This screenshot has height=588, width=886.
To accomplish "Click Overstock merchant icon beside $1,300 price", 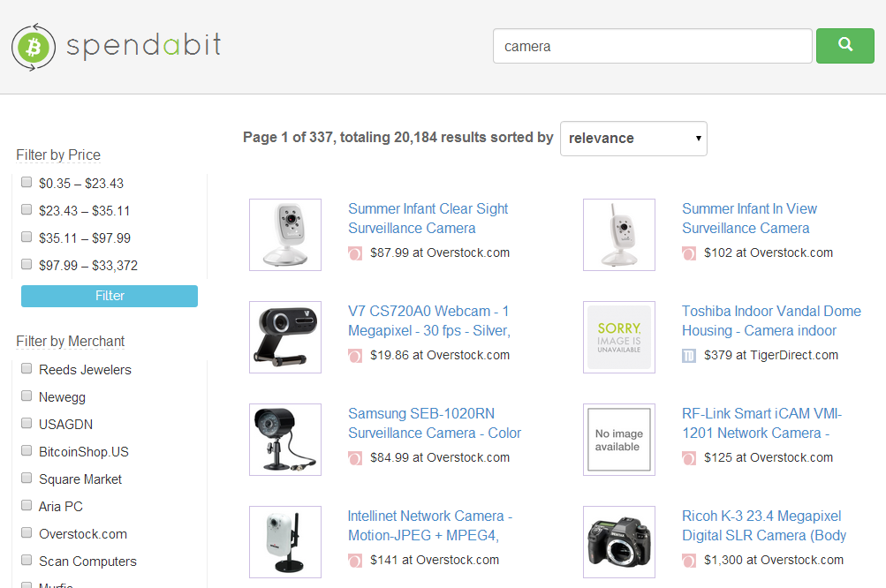I will 689,561.
